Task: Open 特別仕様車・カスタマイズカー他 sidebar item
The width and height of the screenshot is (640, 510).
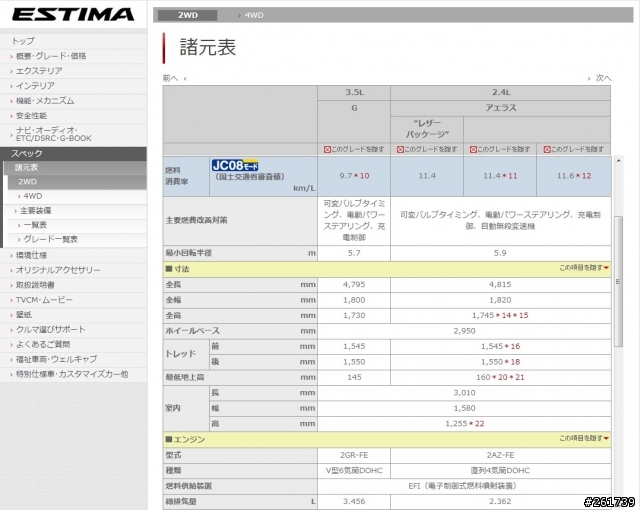Action: [x=73, y=374]
